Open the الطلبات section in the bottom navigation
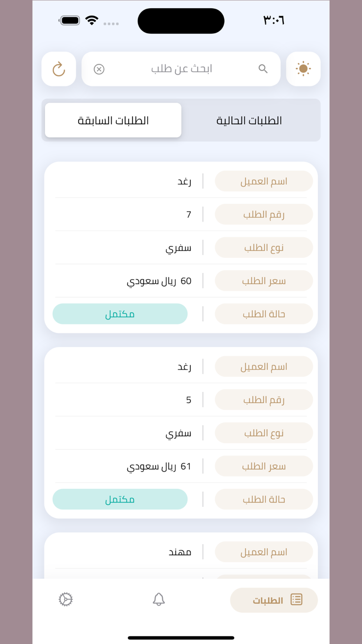This screenshot has height=644, width=362. 274,599
